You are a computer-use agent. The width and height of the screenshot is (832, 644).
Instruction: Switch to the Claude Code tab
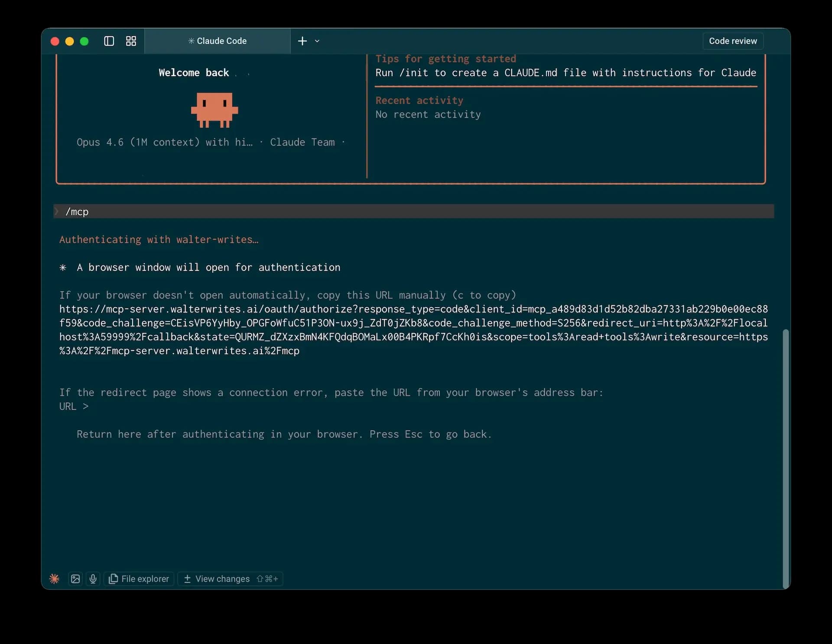coord(217,41)
